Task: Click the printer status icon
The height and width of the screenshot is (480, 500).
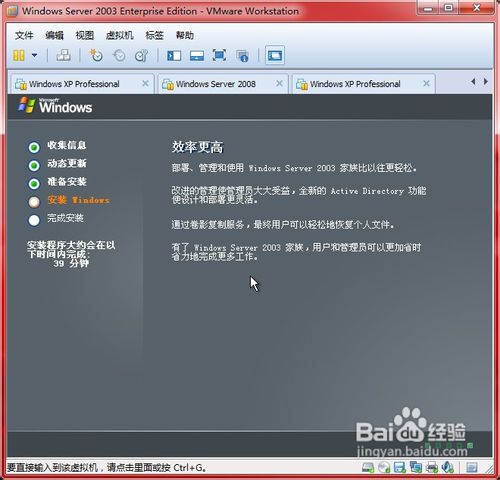Action: tap(432, 467)
